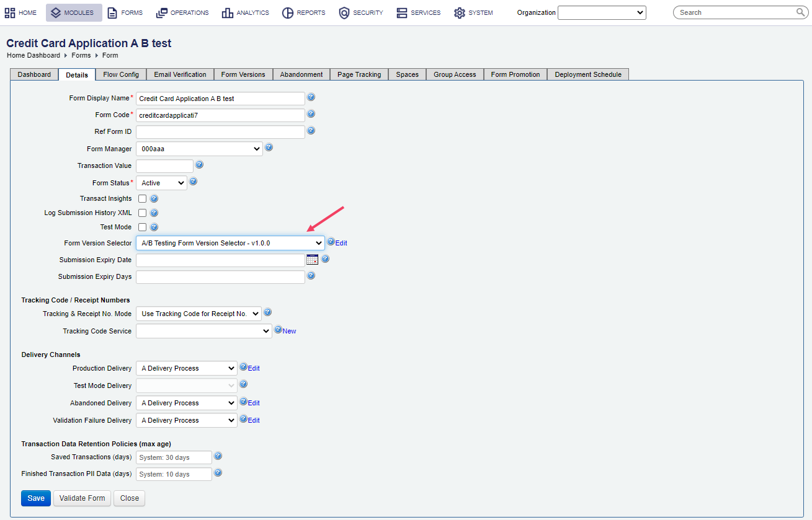Viewport: 812px width, 520px height.
Task: Click the System gear icon
Action: coord(458,12)
